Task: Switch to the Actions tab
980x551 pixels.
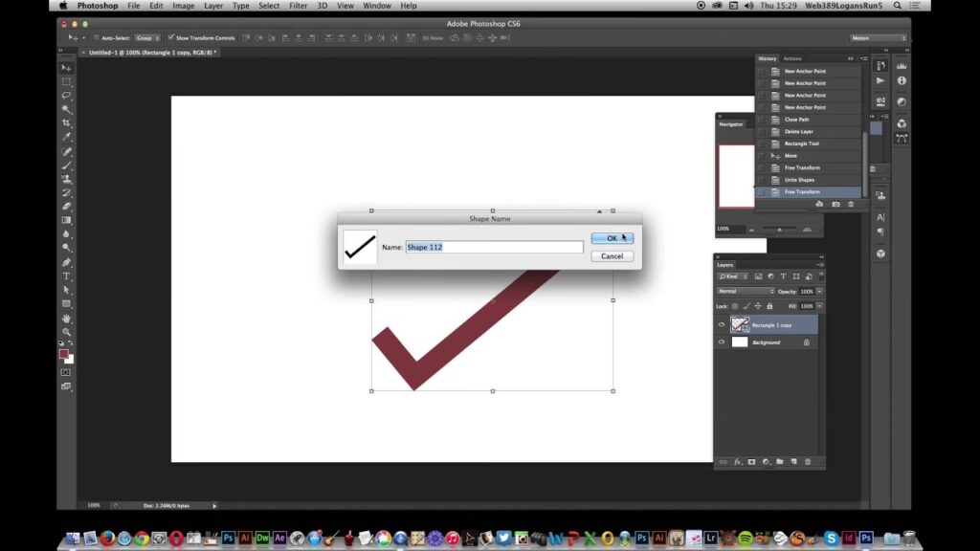Action: (x=792, y=58)
